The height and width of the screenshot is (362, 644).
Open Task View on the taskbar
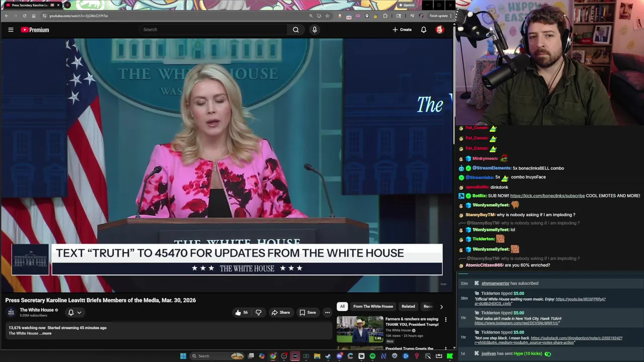pyautogui.click(x=251, y=356)
